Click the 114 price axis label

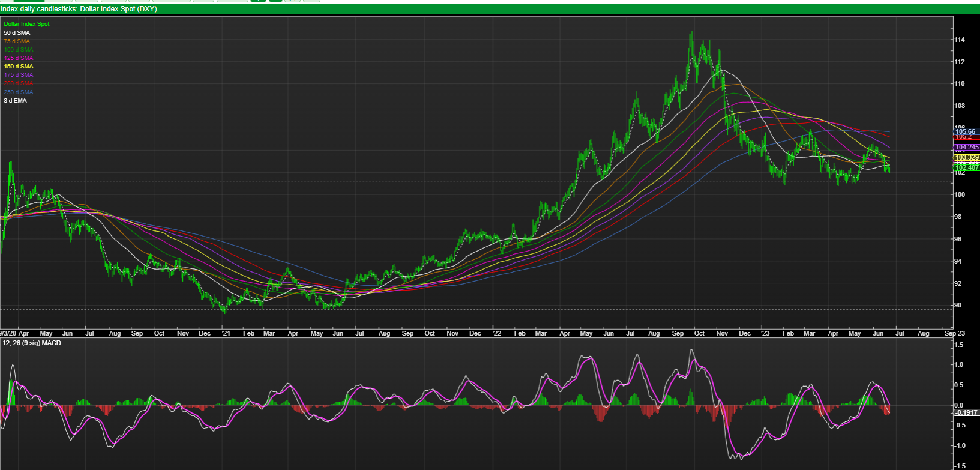point(960,40)
